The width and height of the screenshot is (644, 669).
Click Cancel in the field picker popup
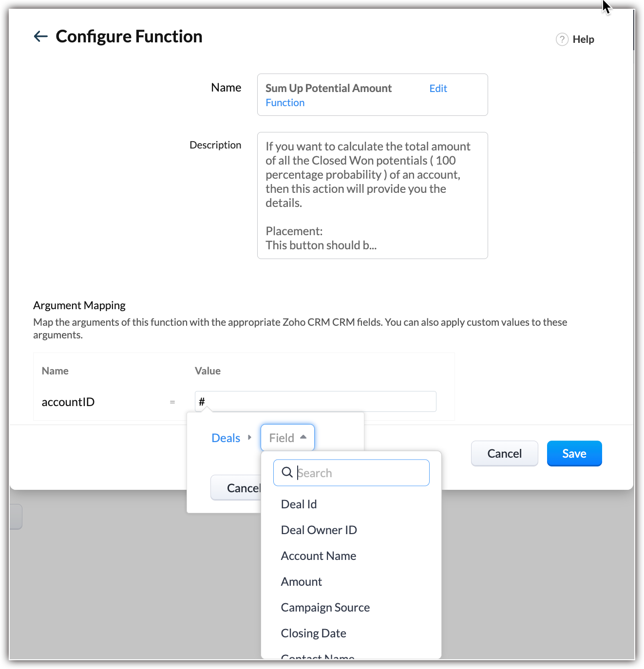pos(237,488)
